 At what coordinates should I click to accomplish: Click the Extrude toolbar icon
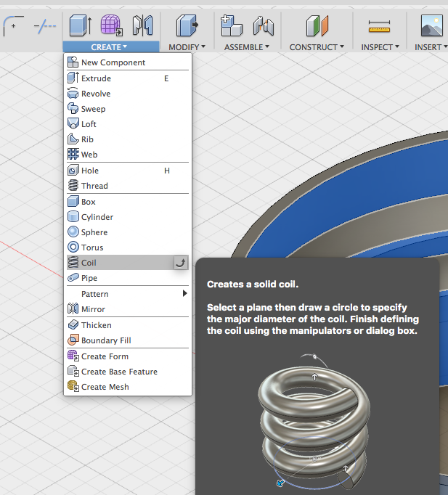click(x=81, y=25)
